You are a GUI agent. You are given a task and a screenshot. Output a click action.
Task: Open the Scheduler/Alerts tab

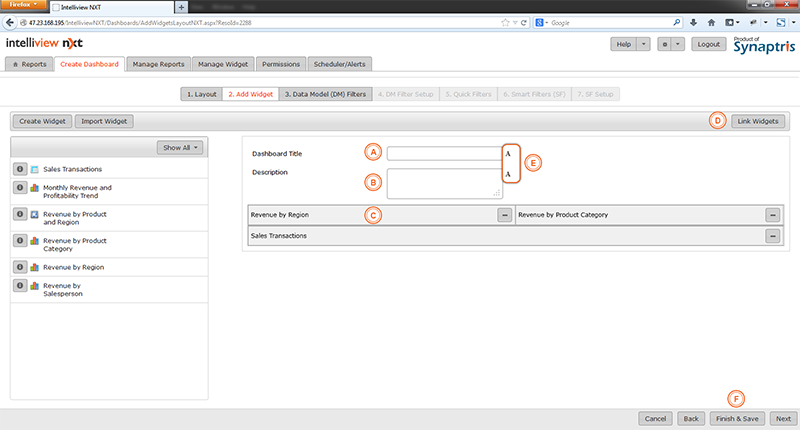click(x=340, y=64)
